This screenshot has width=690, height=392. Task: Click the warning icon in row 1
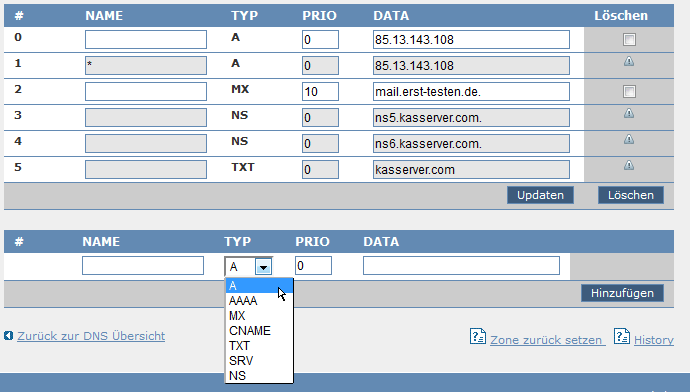(629, 61)
